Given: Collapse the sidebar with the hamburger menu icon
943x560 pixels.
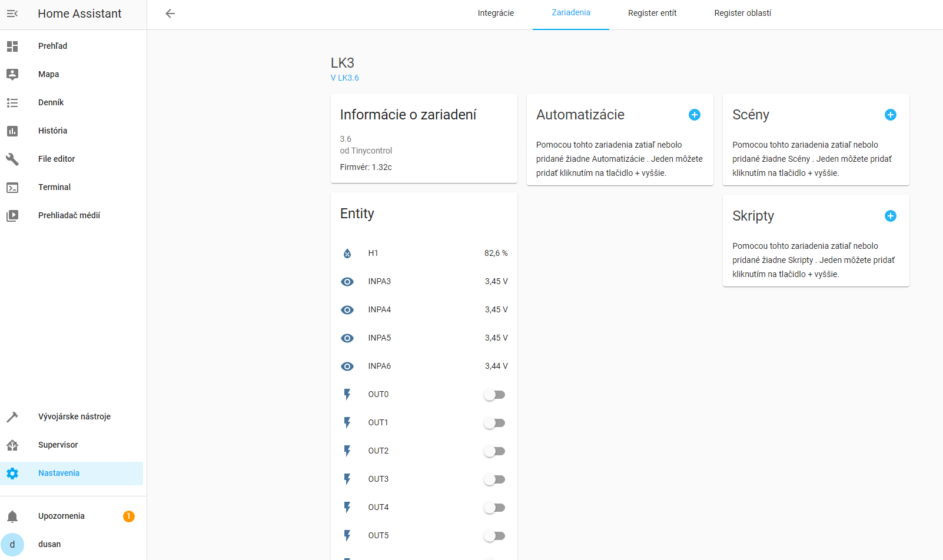Looking at the screenshot, I should (12, 14).
